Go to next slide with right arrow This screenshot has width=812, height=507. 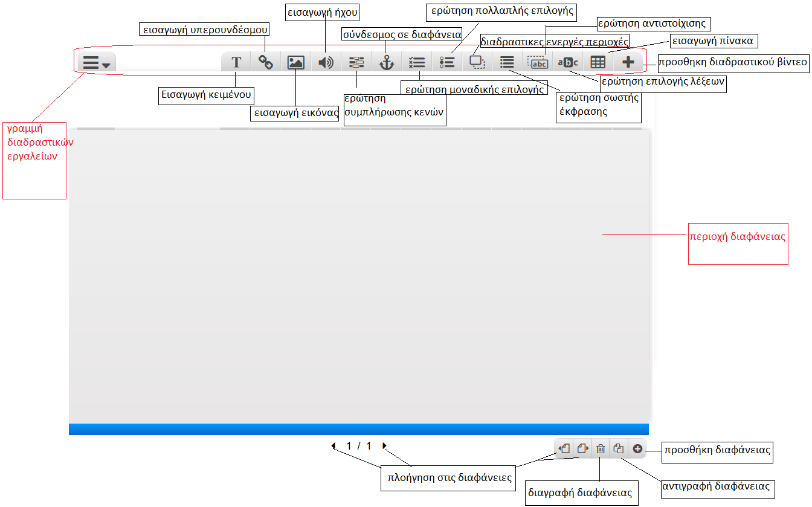tap(384, 446)
